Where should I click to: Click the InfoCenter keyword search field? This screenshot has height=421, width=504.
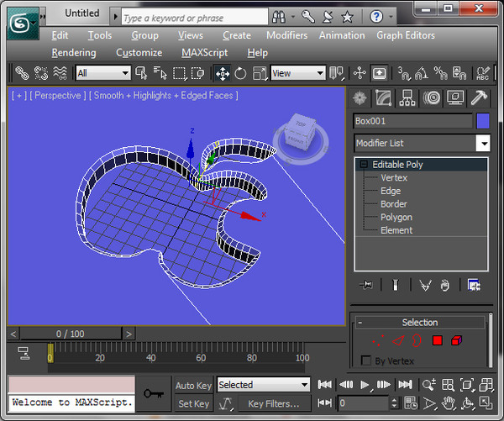click(x=195, y=18)
